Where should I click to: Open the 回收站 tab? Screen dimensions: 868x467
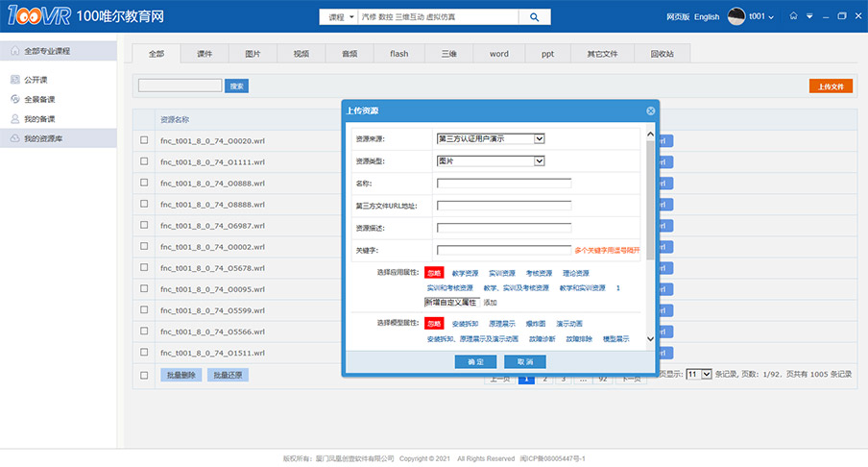tap(662, 54)
